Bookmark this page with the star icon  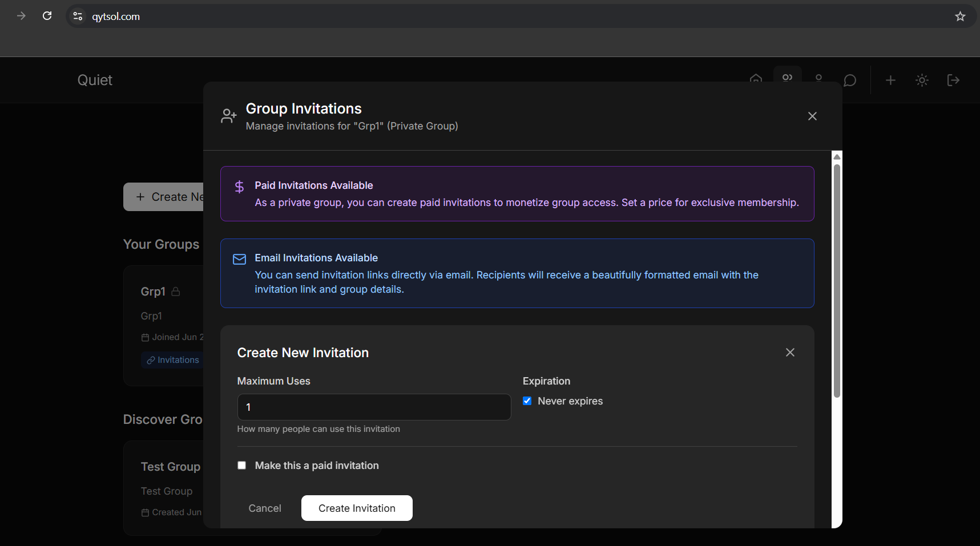pos(960,17)
